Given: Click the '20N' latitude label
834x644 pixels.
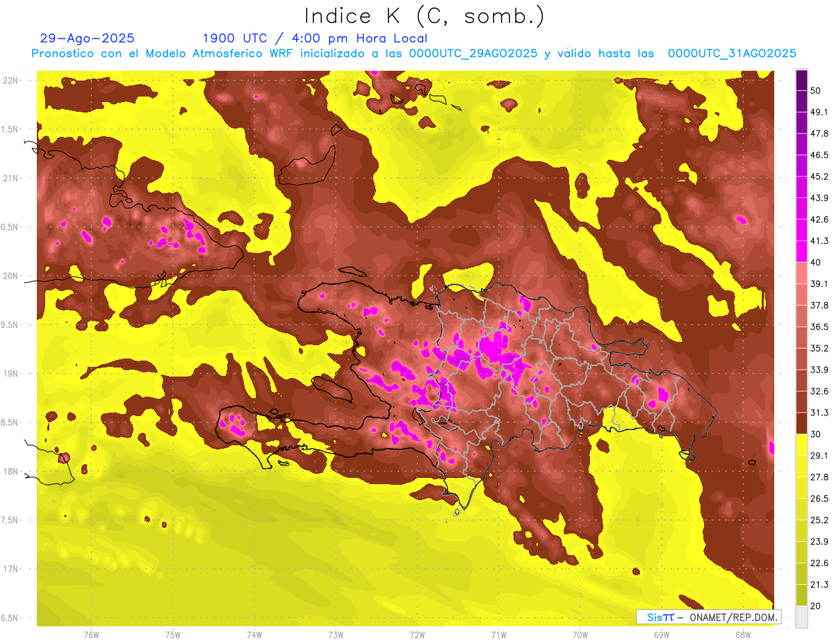Looking at the screenshot, I should 10,276.
